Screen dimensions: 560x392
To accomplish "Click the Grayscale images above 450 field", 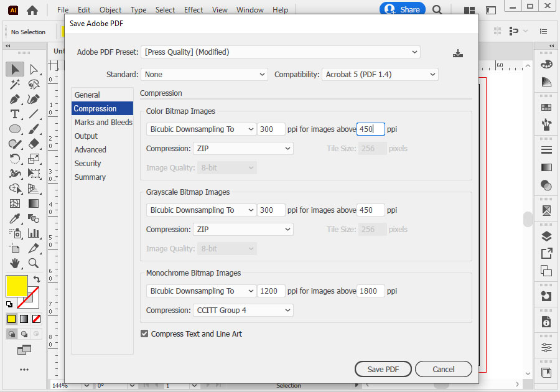I will pos(371,210).
